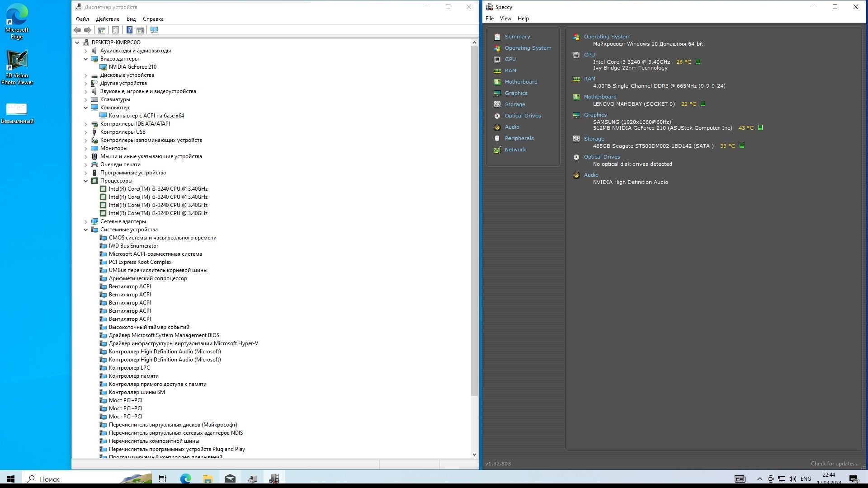Open Справка menu in Device Manager
Screen dimensions: 868x488
point(153,19)
